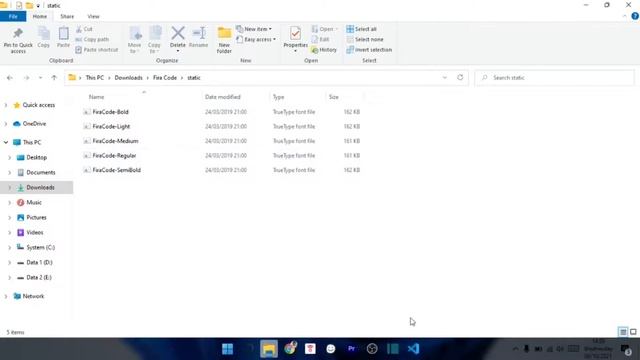Open file History

click(324, 50)
